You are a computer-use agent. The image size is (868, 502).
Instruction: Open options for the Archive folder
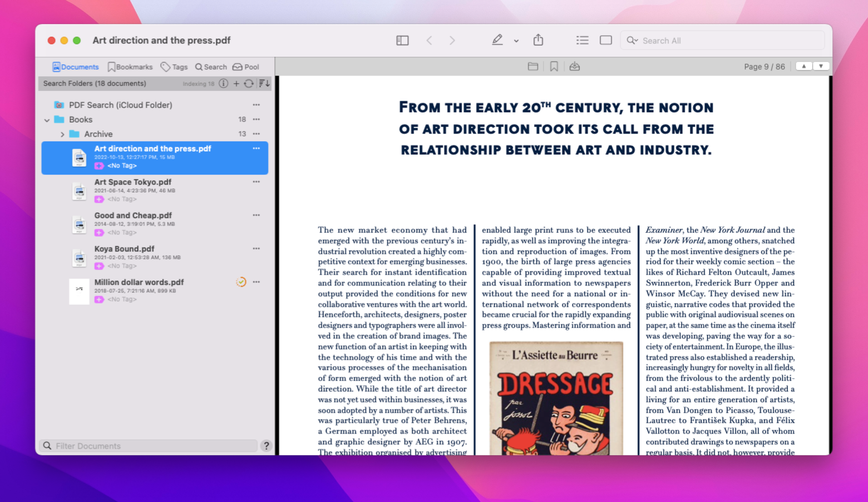[x=256, y=134]
